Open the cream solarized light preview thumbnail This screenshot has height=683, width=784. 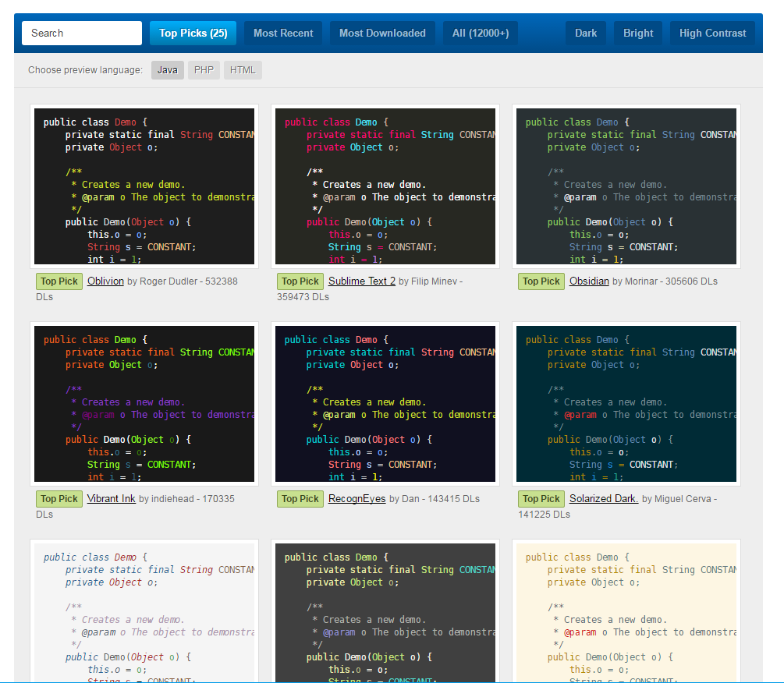626,611
